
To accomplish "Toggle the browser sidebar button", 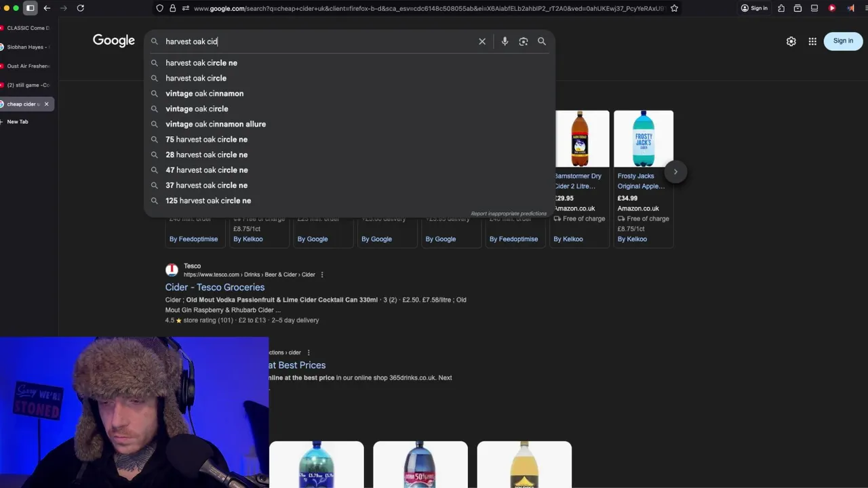I will (31, 8).
